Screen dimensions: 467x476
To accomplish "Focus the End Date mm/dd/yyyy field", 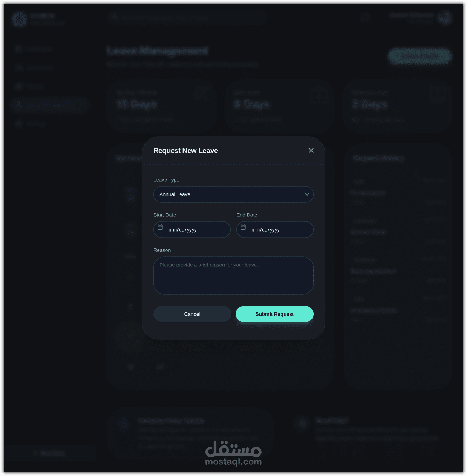I will 275,230.
